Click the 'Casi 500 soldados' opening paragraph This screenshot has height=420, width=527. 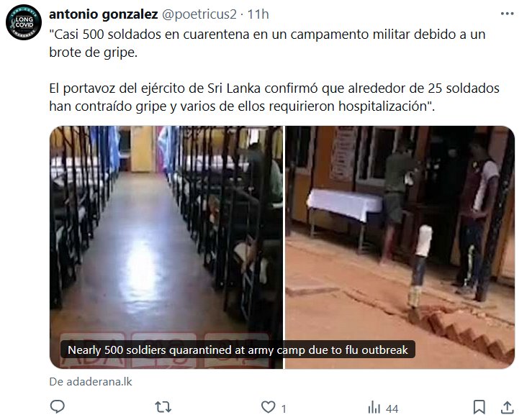(x=267, y=43)
